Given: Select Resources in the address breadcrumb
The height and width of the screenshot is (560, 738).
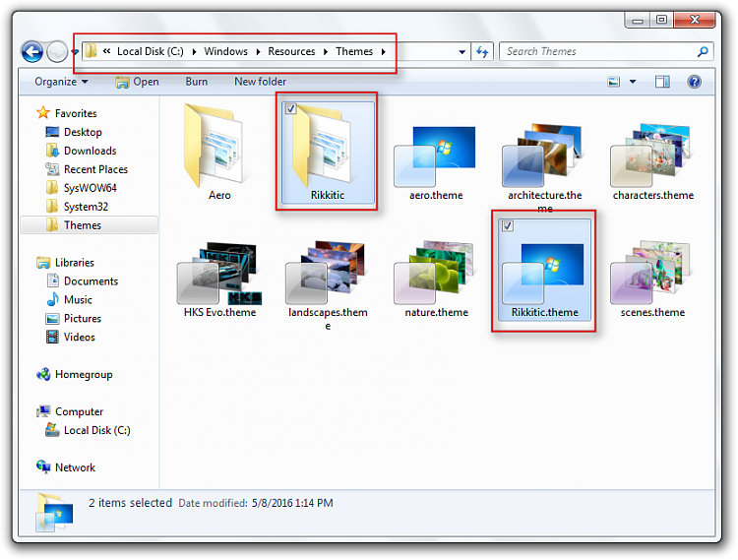Looking at the screenshot, I should pos(292,51).
